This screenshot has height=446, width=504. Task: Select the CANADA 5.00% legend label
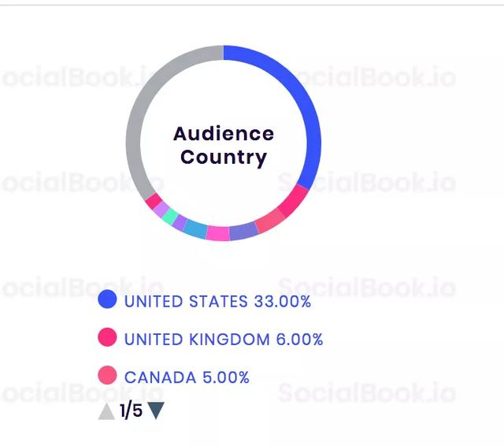pyautogui.click(x=187, y=377)
